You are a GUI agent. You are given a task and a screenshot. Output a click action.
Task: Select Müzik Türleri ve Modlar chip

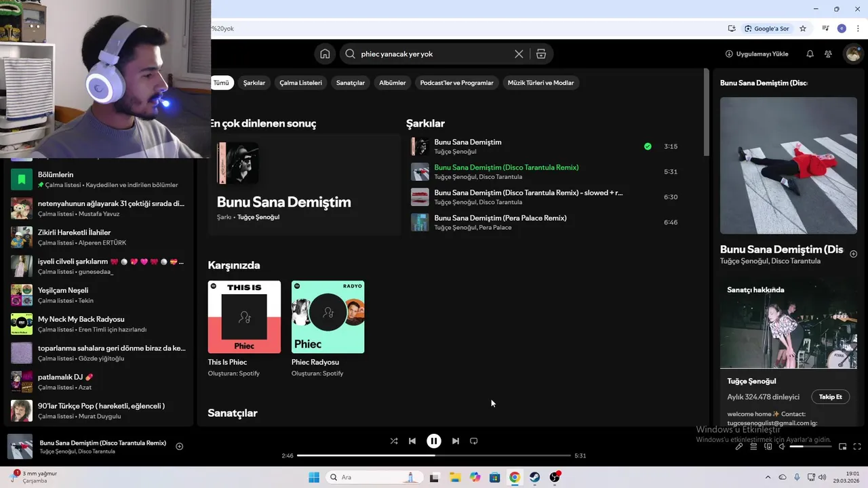coord(541,83)
